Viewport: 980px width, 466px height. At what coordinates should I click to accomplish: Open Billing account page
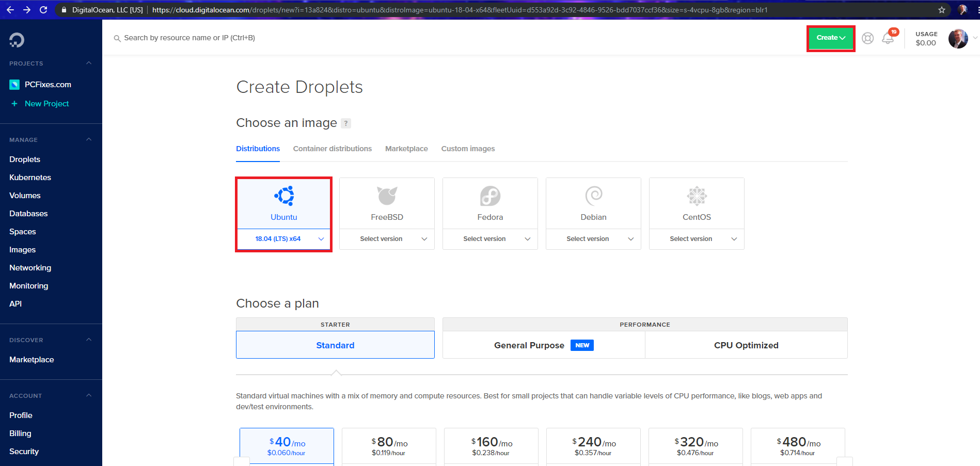point(20,433)
